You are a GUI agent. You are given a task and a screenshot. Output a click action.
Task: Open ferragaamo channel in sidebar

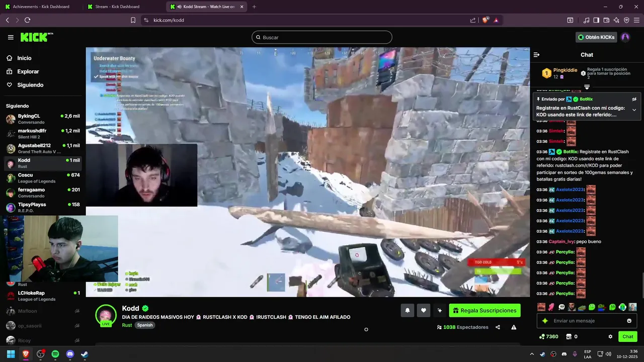pos(43,193)
